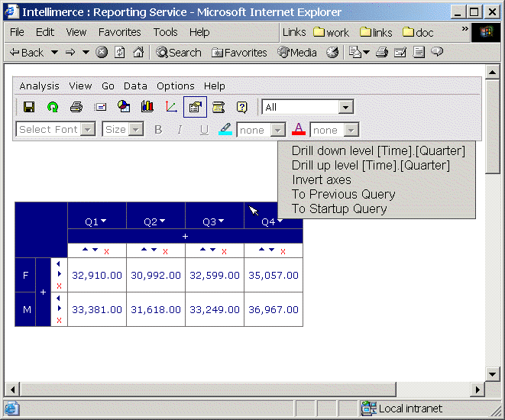Click sort descending arrow under Q4
Image resolution: width=505 pixels, height=420 pixels.
pyautogui.click(x=271, y=250)
